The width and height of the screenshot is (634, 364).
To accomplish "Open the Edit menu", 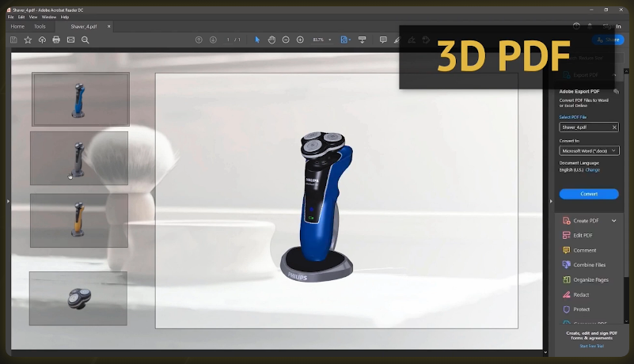I will (21, 17).
